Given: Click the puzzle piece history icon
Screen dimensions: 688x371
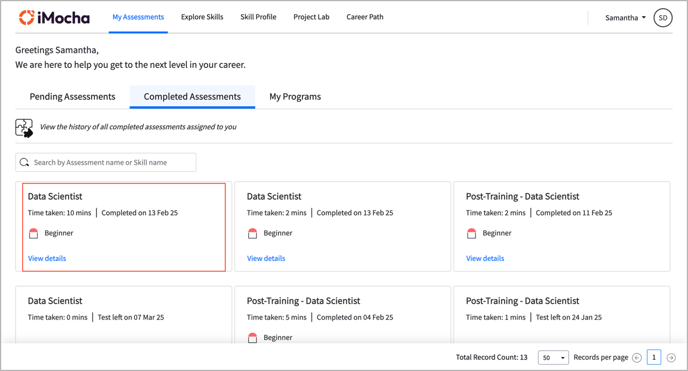Looking at the screenshot, I should [24, 128].
